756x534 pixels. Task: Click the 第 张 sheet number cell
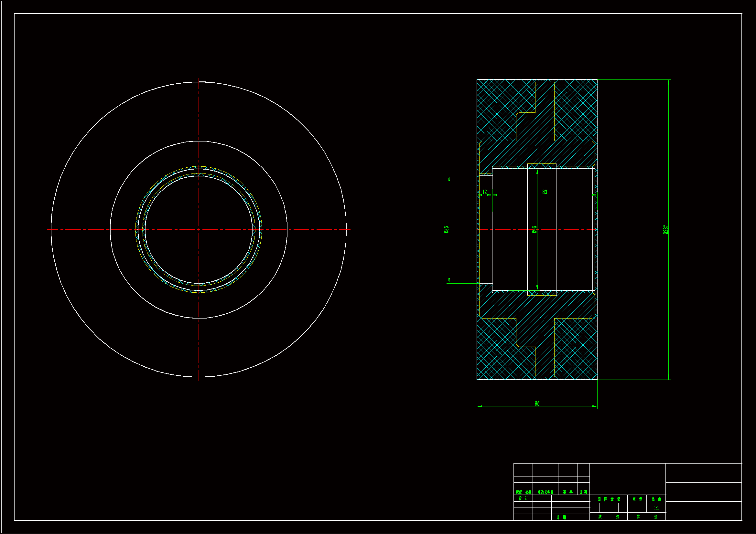[647, 517]
